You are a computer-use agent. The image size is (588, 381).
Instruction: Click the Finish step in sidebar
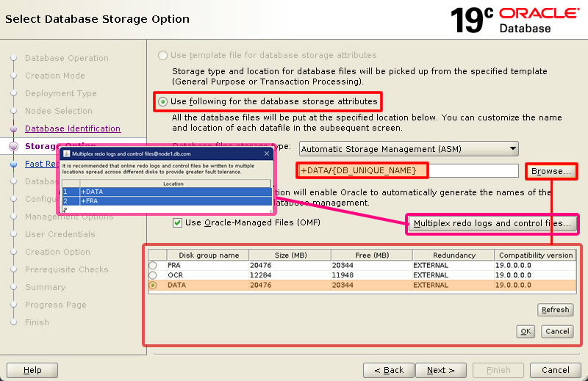coord(37,322)
